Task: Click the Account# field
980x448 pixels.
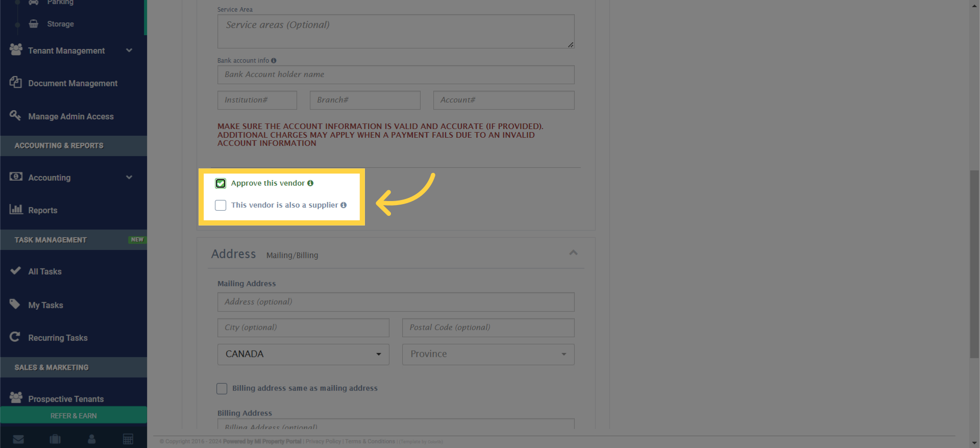Action: click(504, 100)
